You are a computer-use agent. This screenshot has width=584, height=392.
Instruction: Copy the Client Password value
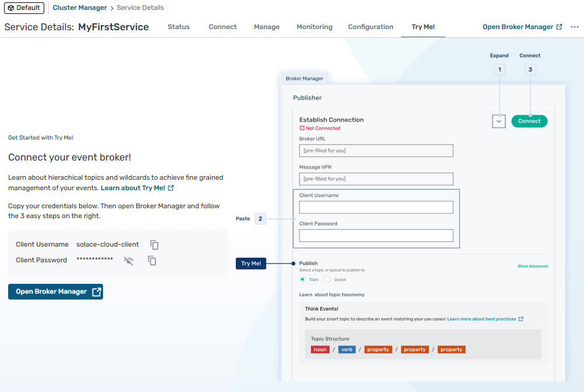152,261
